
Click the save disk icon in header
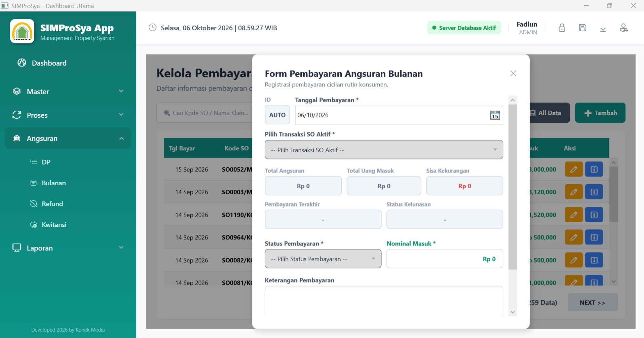(x=582, y=28)
